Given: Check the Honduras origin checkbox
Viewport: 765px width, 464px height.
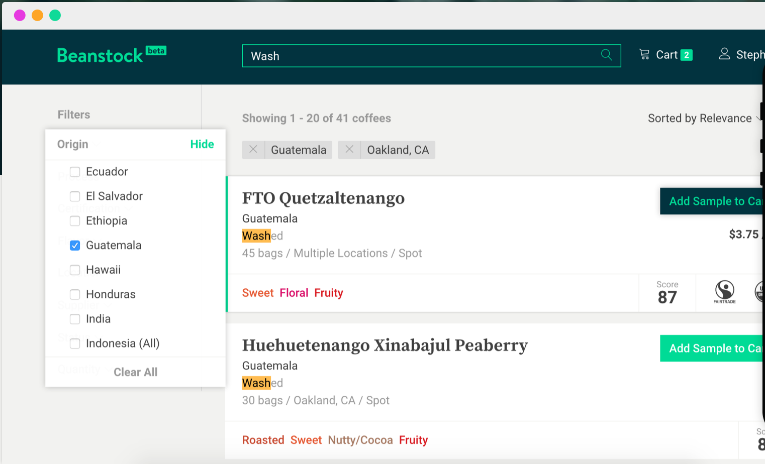Looking at the screenshot, I should (x=75, y=294).
